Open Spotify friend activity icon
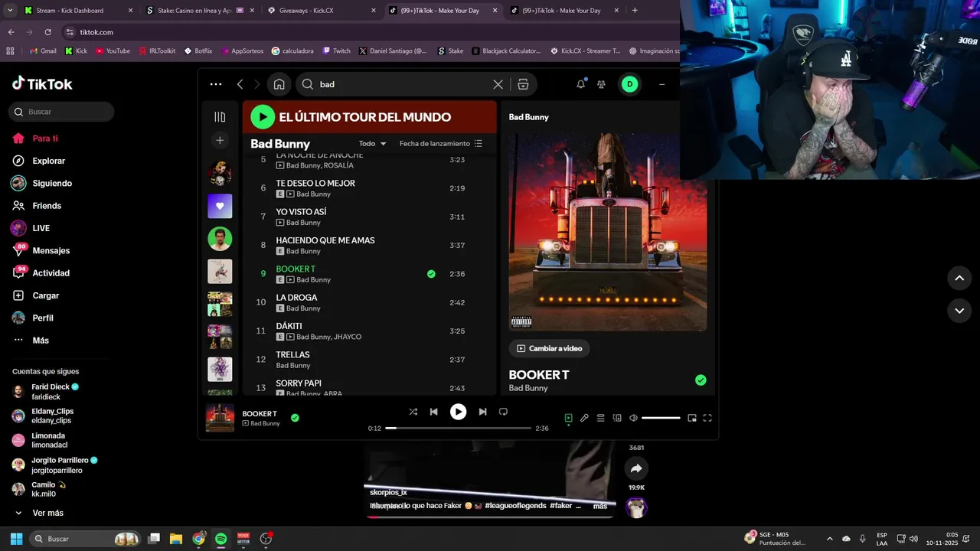This screenshot has height=551, width=980. 602,84
